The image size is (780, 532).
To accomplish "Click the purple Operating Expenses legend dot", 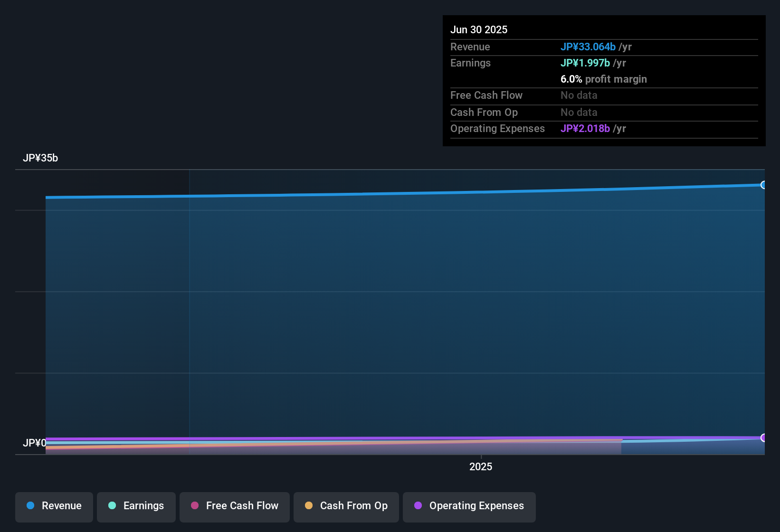I will coord(418,505).
